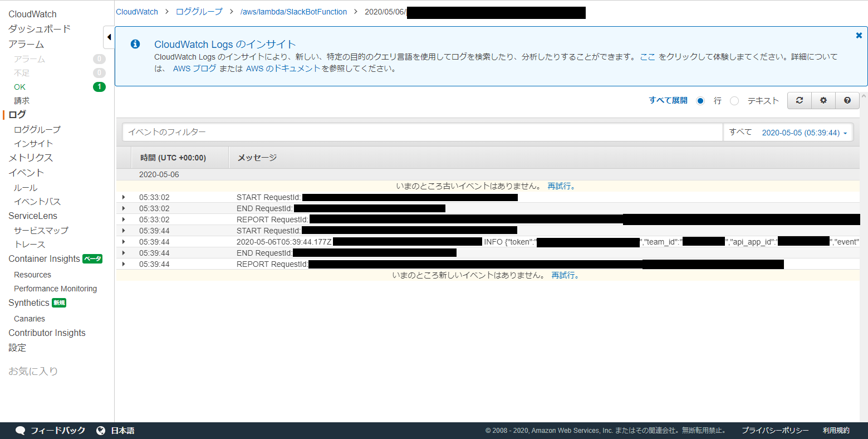
Task: Click the feedback speech bubble icon
Action: tap(21, 431)
